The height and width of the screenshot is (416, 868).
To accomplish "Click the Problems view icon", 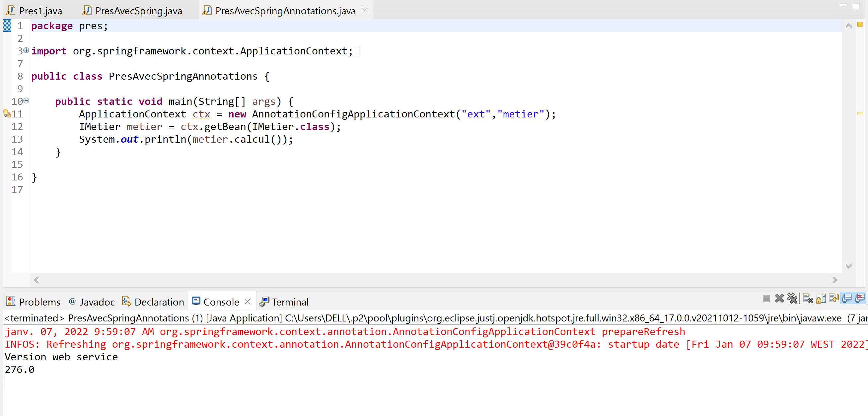I will pos(10,302).
